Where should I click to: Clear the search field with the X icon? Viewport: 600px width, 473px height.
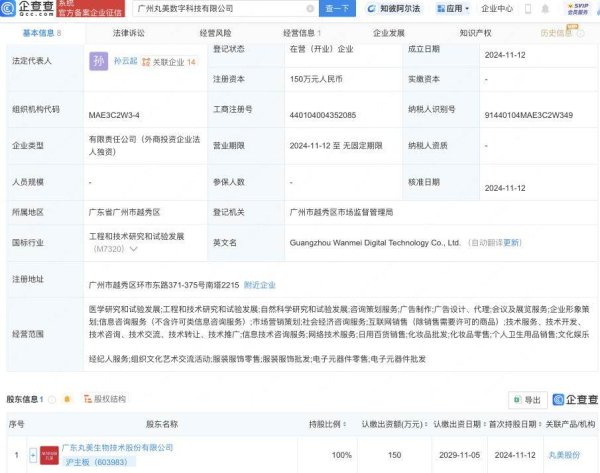point(310,8)
